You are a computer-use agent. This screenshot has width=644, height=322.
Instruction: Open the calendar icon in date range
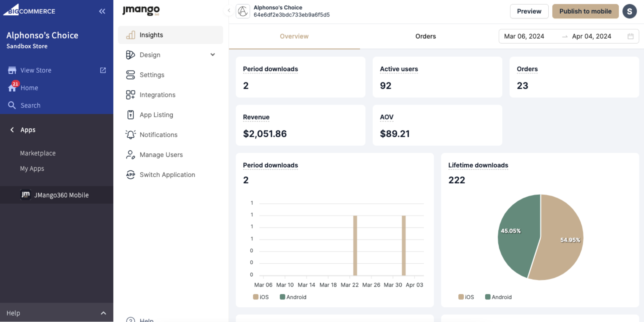630,36
